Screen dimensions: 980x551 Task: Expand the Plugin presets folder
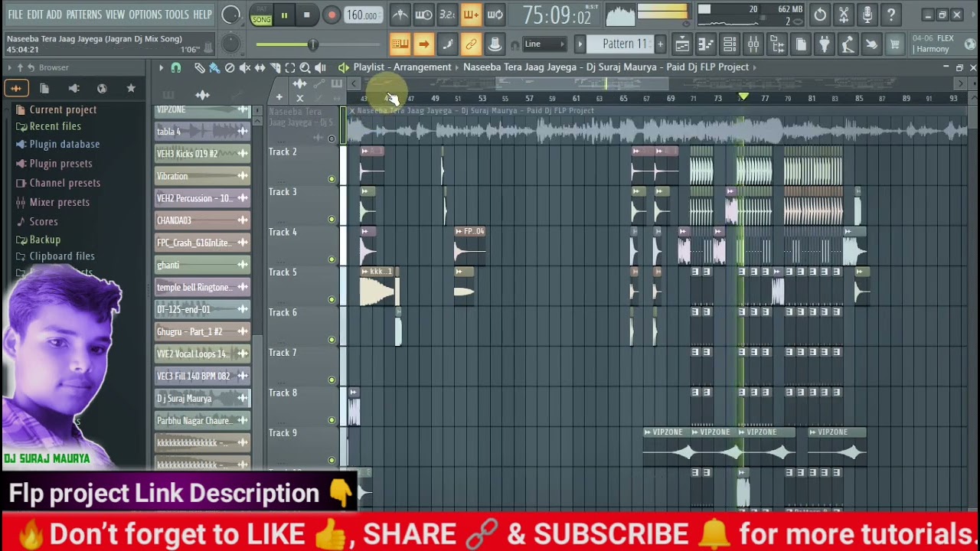click(x=54, y=163)
